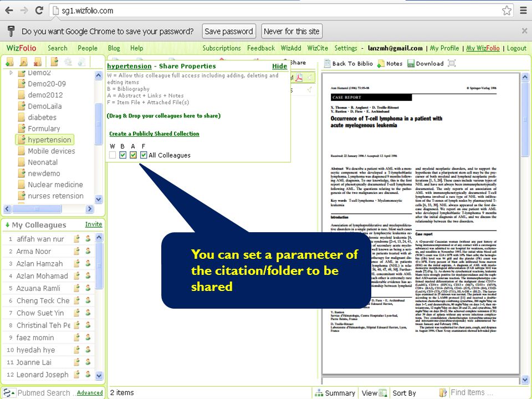The image size is (532, 399).
Task: Open the Subscriptions menu item
Action: tap(222, 48)
